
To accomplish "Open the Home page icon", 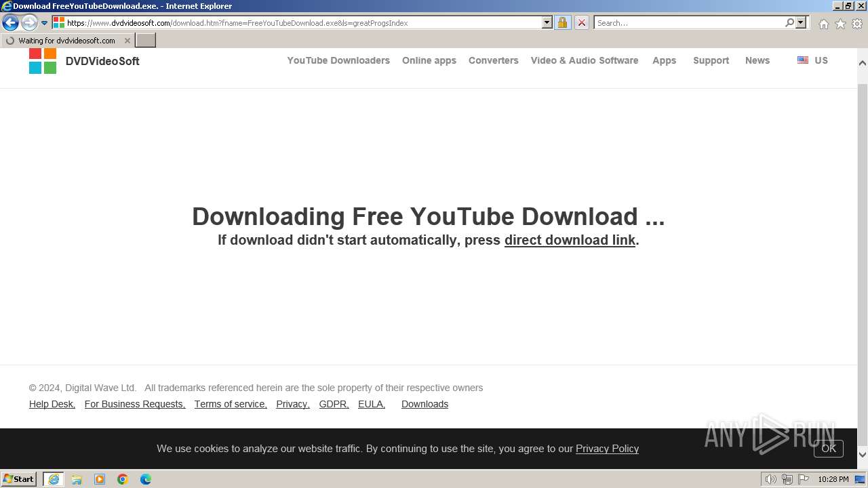I will tap(823, 24).
